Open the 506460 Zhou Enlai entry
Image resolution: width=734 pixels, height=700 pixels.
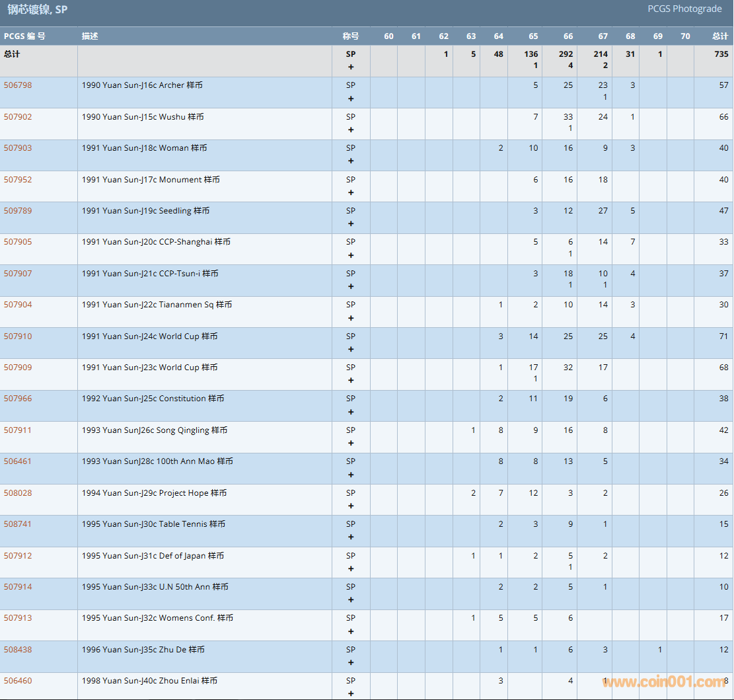(x=18, y=681)
